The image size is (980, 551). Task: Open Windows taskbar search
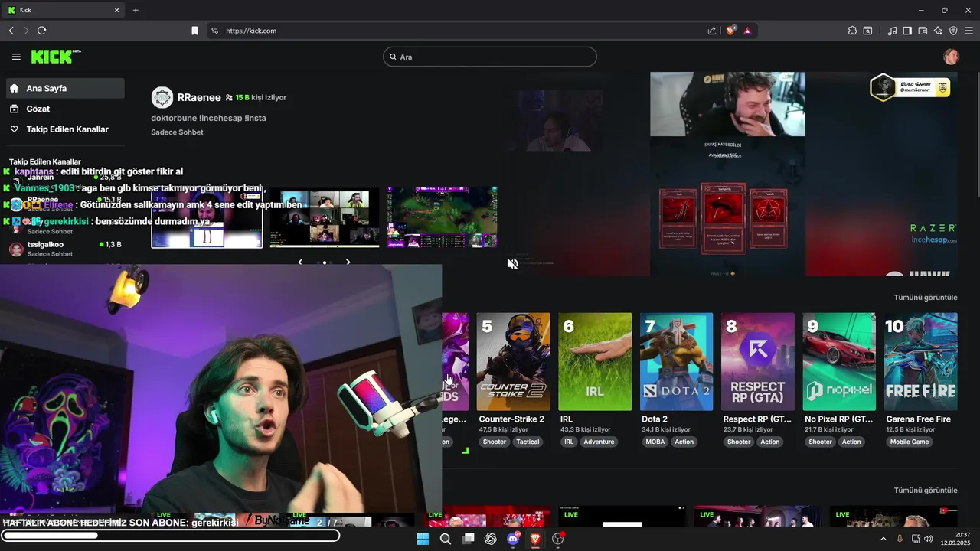(446, 539)
